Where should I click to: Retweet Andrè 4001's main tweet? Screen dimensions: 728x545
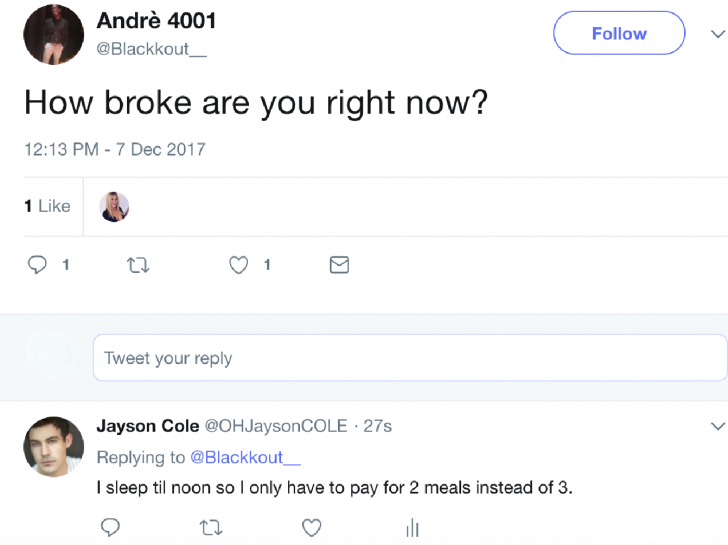pyautogui.click(x=138, y=265)
